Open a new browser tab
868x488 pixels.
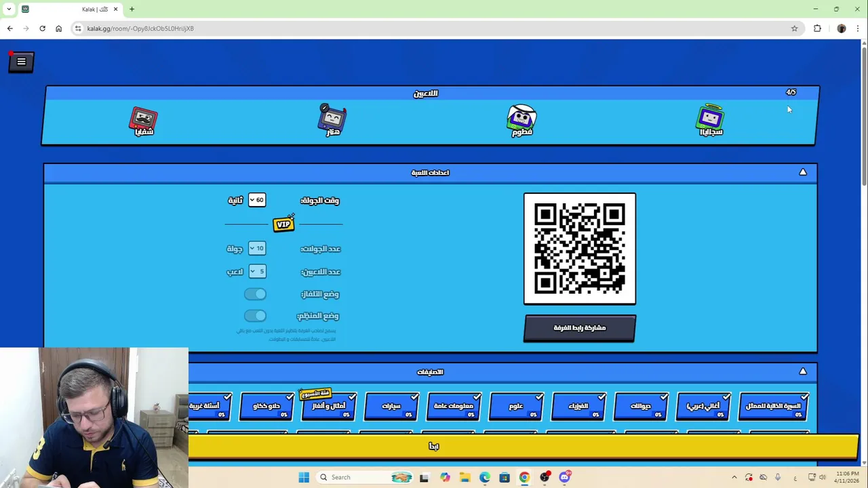pyautogui.click(x=132, y=9)
